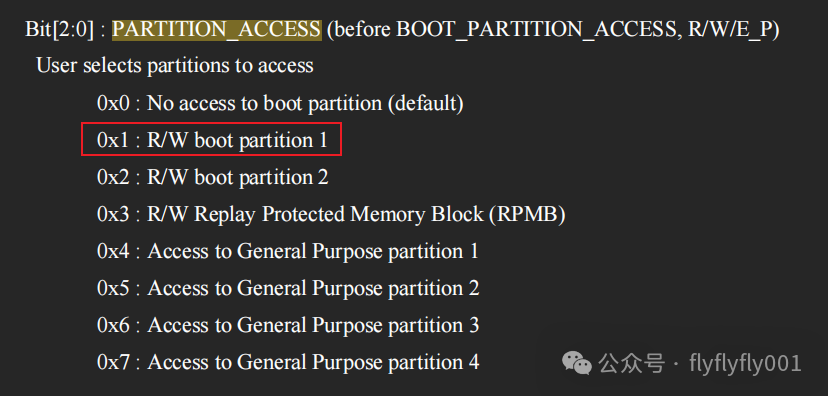Click the 0x7 hex value

(112, 362)
